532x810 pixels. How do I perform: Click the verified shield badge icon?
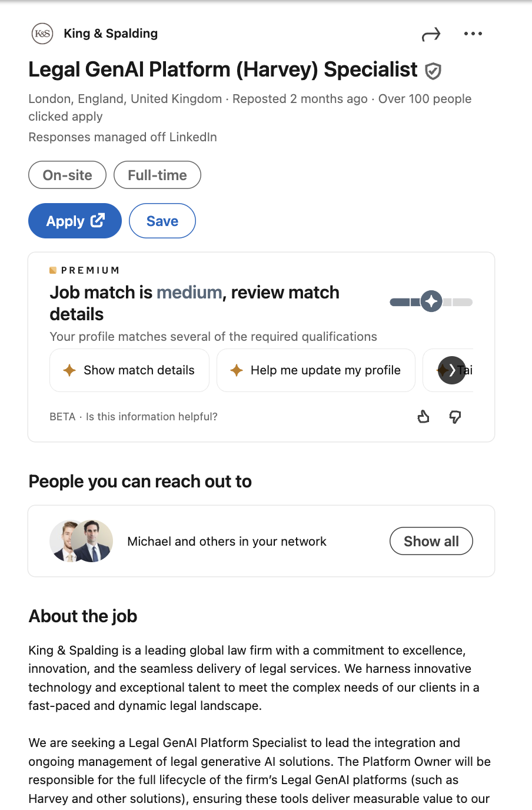point(433,71)
